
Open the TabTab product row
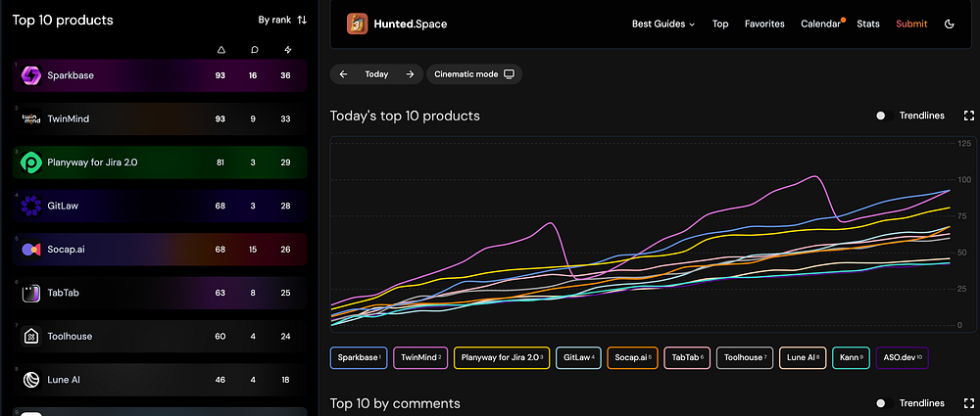[x=160, y=293]
